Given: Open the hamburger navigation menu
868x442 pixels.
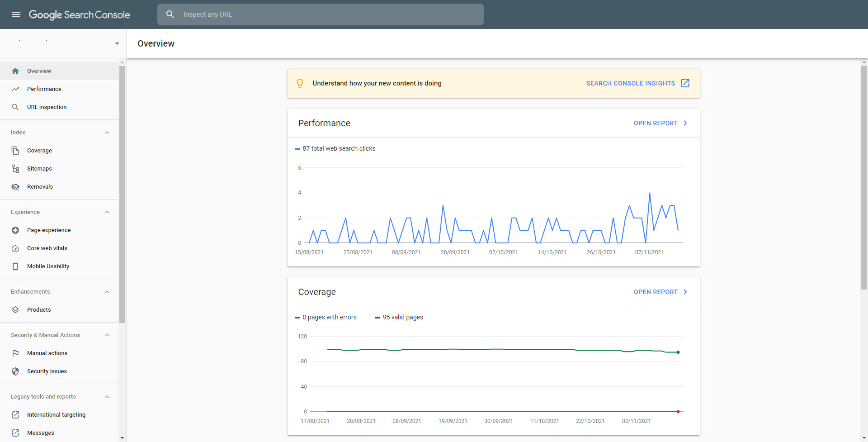Looking at the screenshot, I should point(16,14).
